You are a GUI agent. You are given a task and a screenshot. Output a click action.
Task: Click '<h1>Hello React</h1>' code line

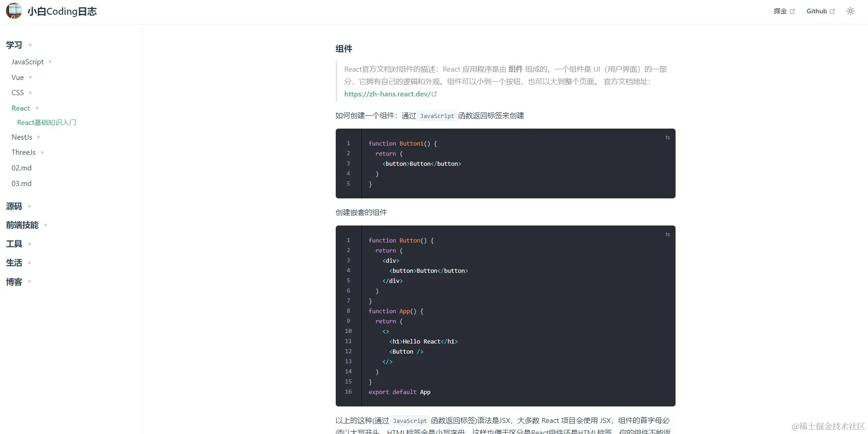[x=423, y=341]
